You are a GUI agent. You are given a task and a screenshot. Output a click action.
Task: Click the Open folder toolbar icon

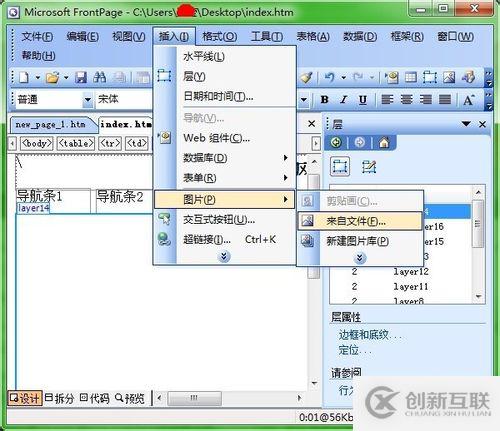53,78
